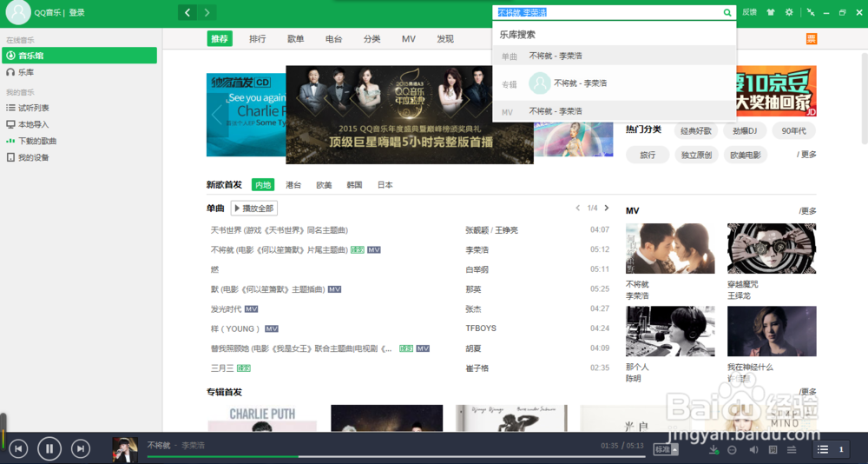Click artist TFBOYS
The height and width of the screenshot is (464, 868).
coord(481,328)
